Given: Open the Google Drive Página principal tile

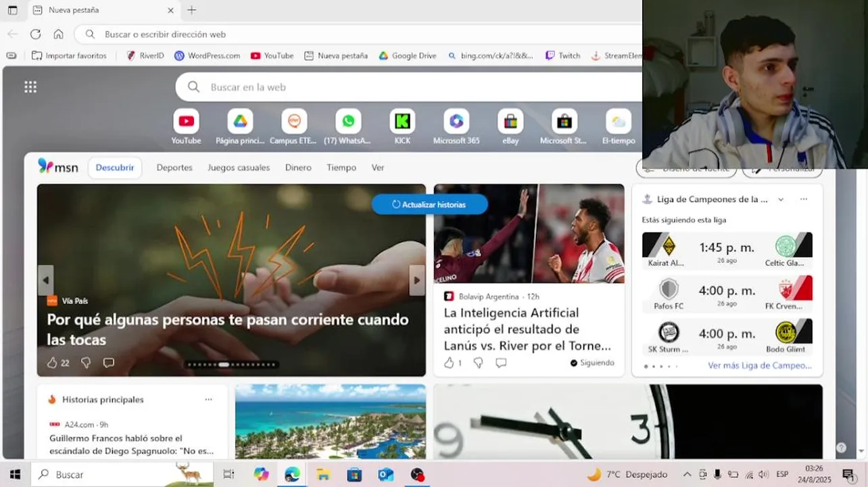Looking at the screenshot, I should coord(240,127).
